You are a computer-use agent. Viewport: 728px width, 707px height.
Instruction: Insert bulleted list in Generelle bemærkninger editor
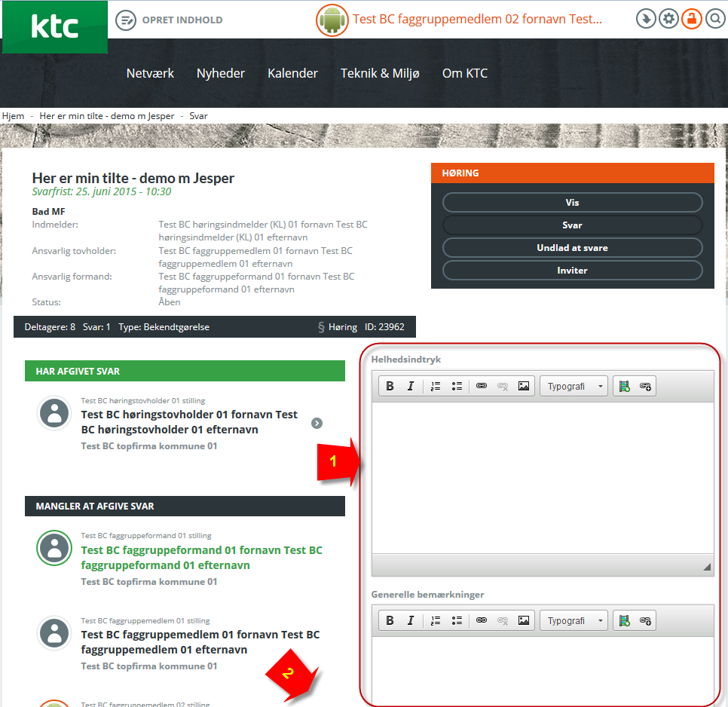tap(457, 620)
